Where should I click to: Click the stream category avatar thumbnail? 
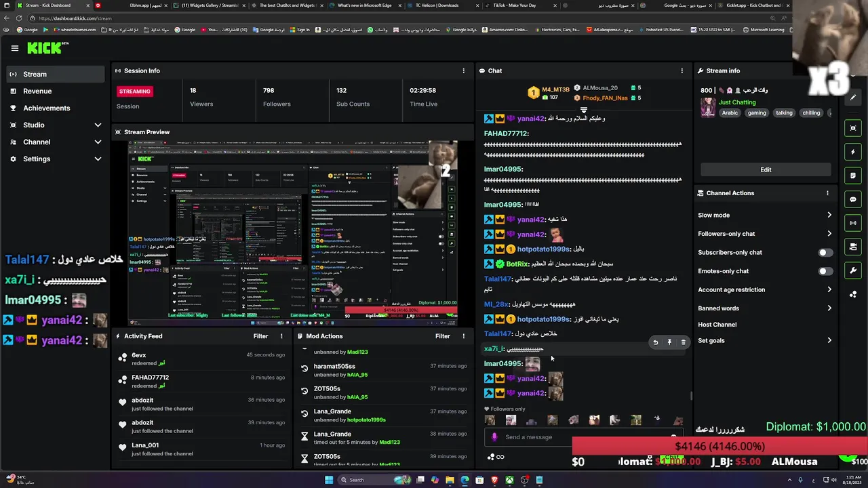[708, 107]
